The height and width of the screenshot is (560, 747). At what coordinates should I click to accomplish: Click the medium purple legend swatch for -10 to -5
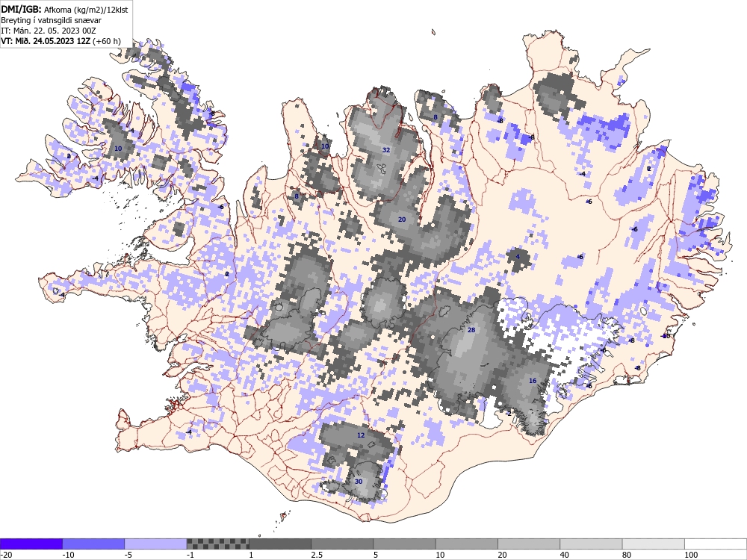(x=93, y=544)
